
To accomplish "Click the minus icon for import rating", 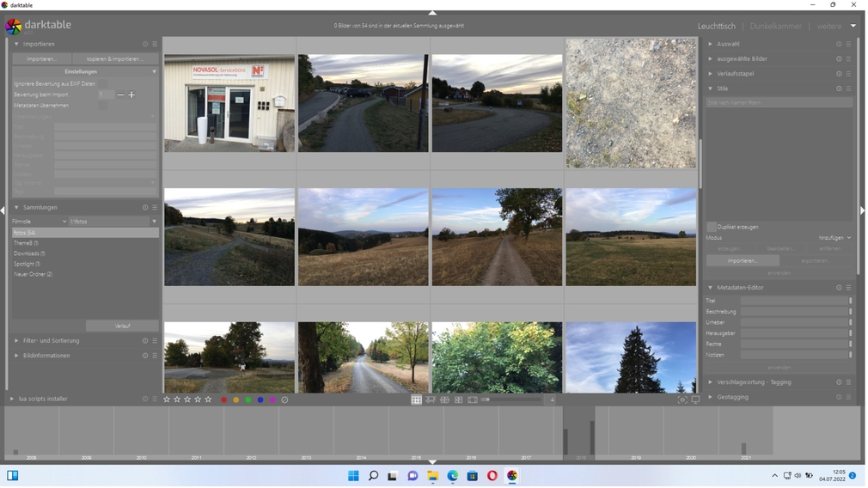I will [120, 95].
